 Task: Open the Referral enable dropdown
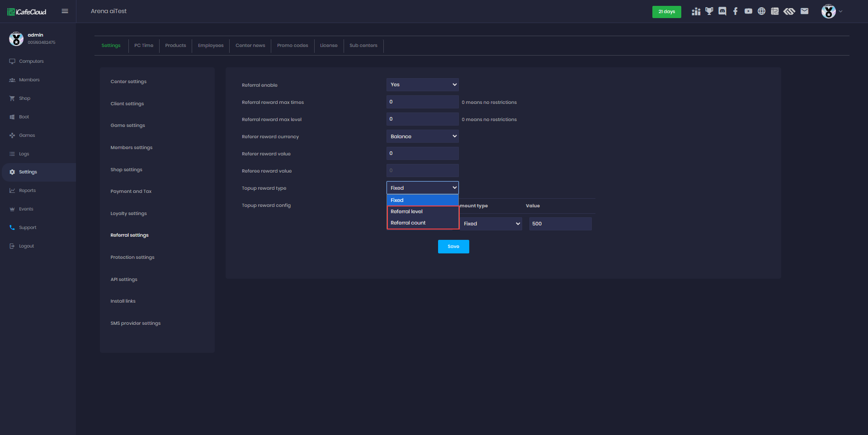422,85
